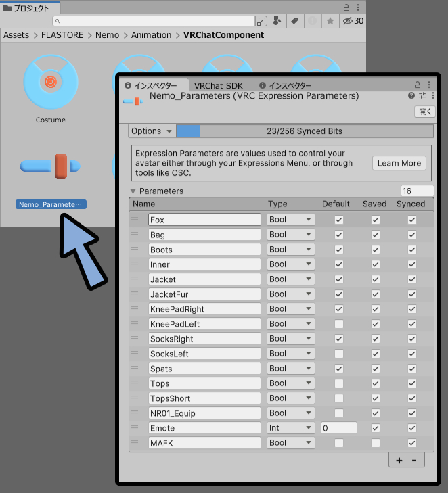Click the drag handle of the Emote row
448x493 pixels.
click(135, 427)
